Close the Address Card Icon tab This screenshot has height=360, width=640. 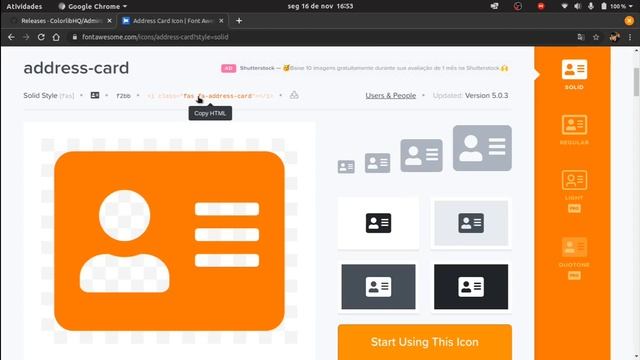(221, 21)
